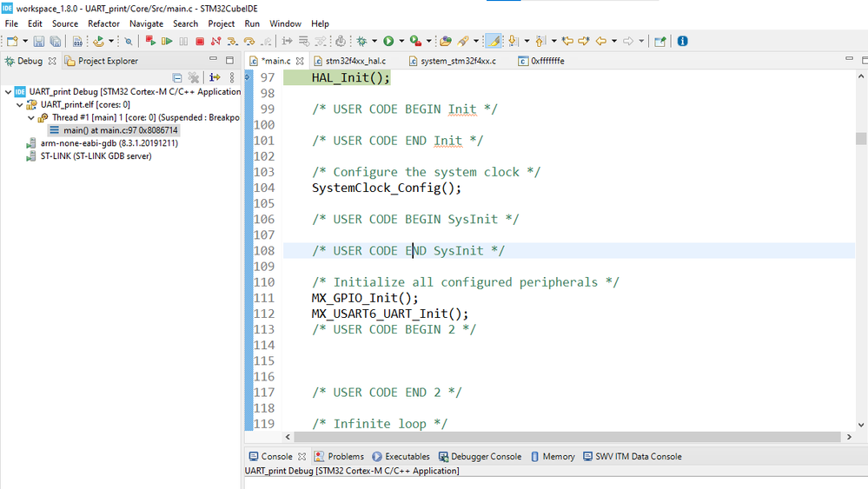
Task: Click the Debug bug icon in toolbar
Action: click(361, 41)
